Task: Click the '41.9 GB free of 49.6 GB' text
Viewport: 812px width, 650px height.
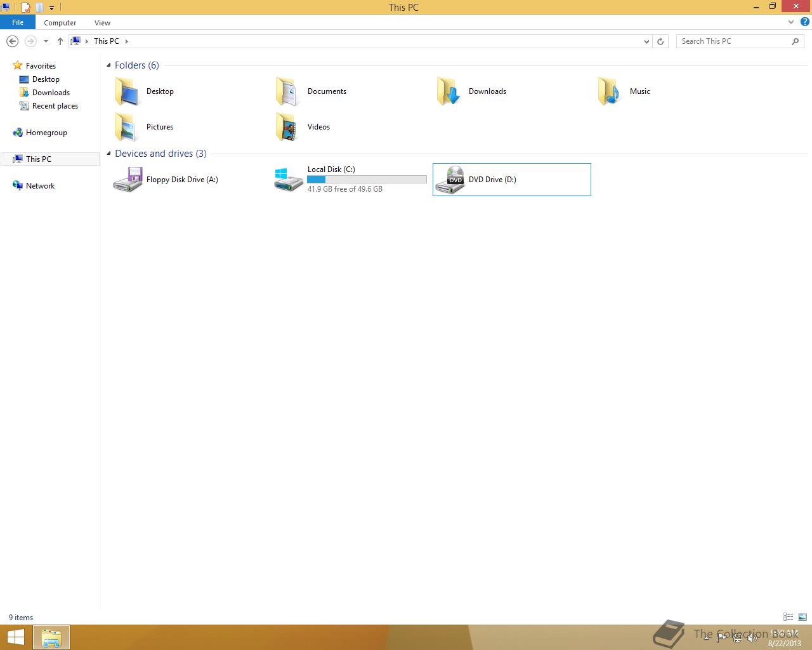Action: click(x=344, y=189)
